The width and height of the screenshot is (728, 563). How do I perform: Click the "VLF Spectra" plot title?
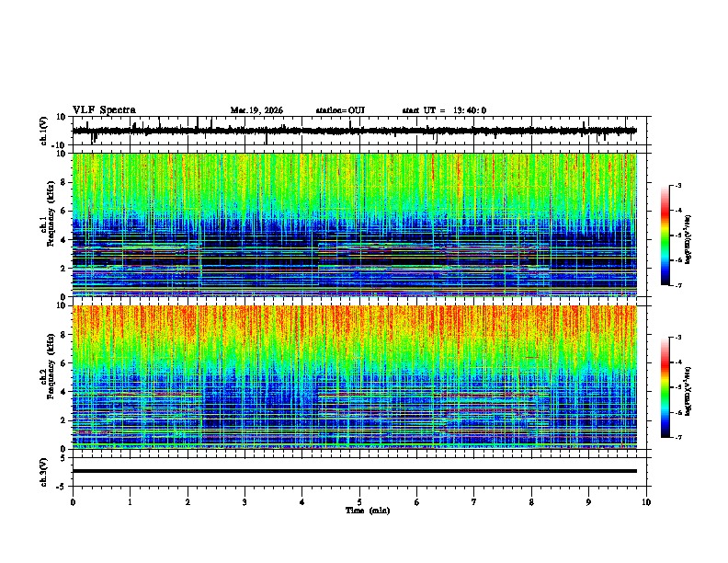point(104,110)
